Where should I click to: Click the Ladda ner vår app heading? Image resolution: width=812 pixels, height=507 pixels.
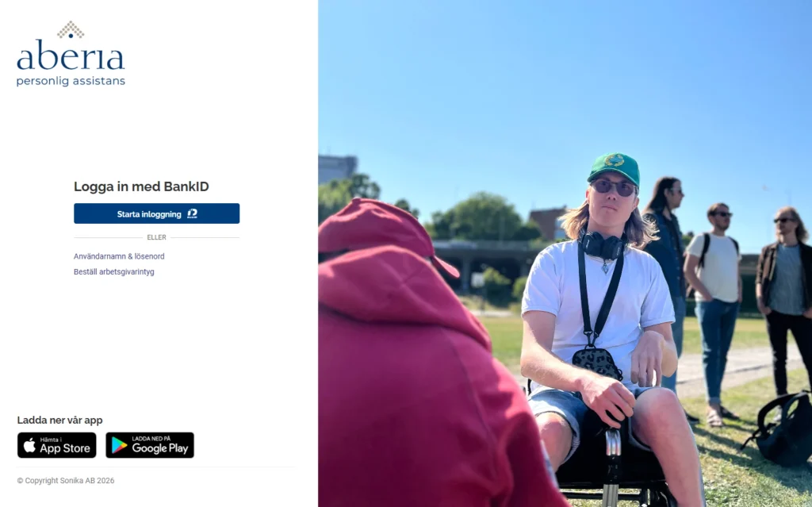tap(59, 420)
